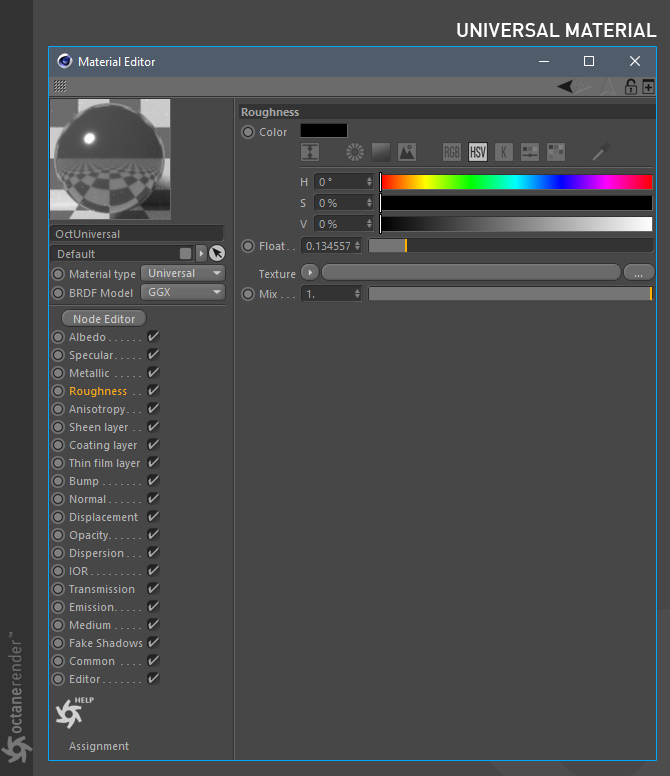Screen dimensions: 670x776
Task: Click the color wheel mode icon
Action: pyautogui.click(x=354, y=152)
